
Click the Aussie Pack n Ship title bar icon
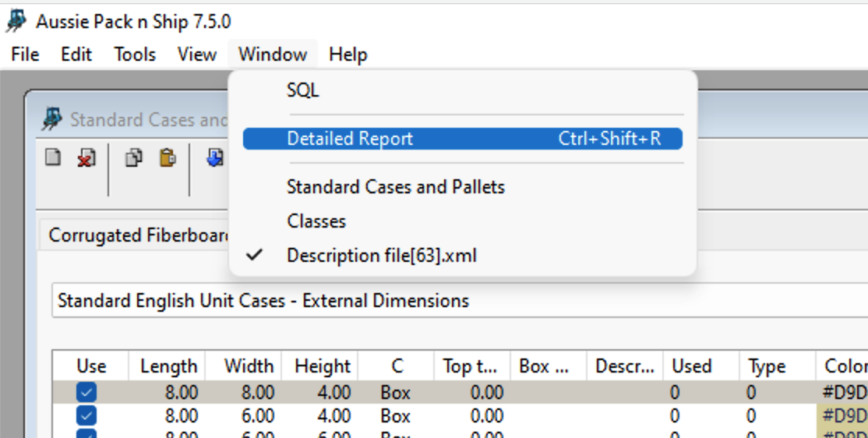click(x=16, y=21)
